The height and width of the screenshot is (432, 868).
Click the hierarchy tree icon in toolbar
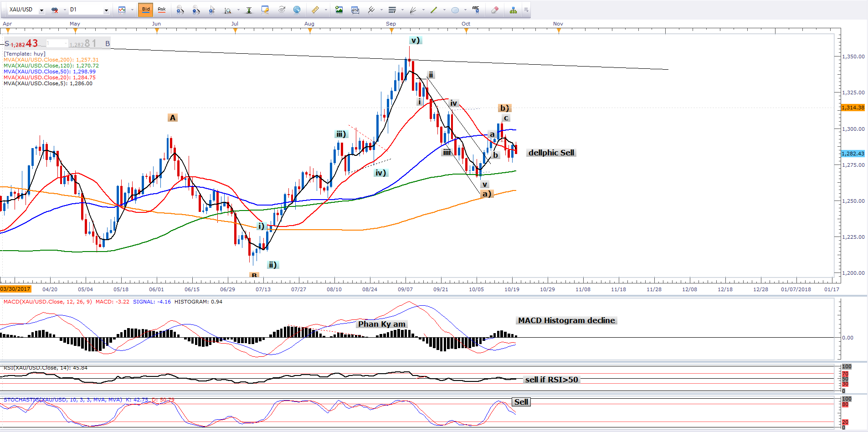(x=513, y=10)
